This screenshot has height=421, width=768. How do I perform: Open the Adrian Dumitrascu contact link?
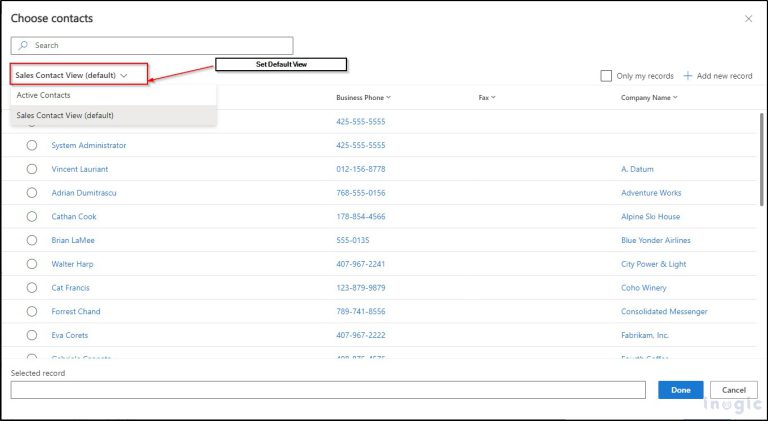84,193
